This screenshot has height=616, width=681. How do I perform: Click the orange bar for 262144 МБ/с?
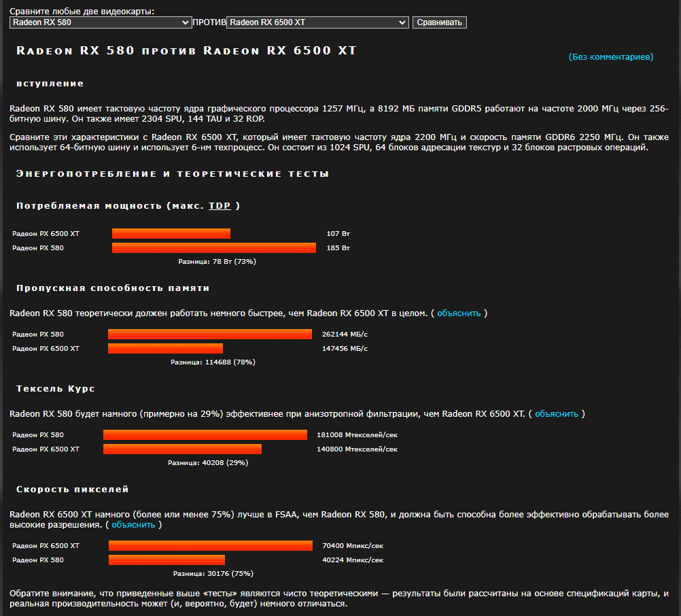tap(210, 334)
